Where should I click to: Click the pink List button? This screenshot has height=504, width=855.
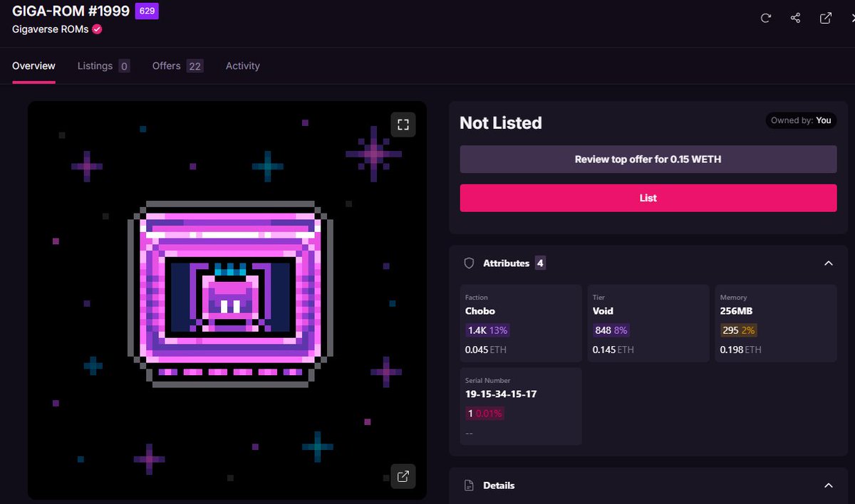click(648, 198)
